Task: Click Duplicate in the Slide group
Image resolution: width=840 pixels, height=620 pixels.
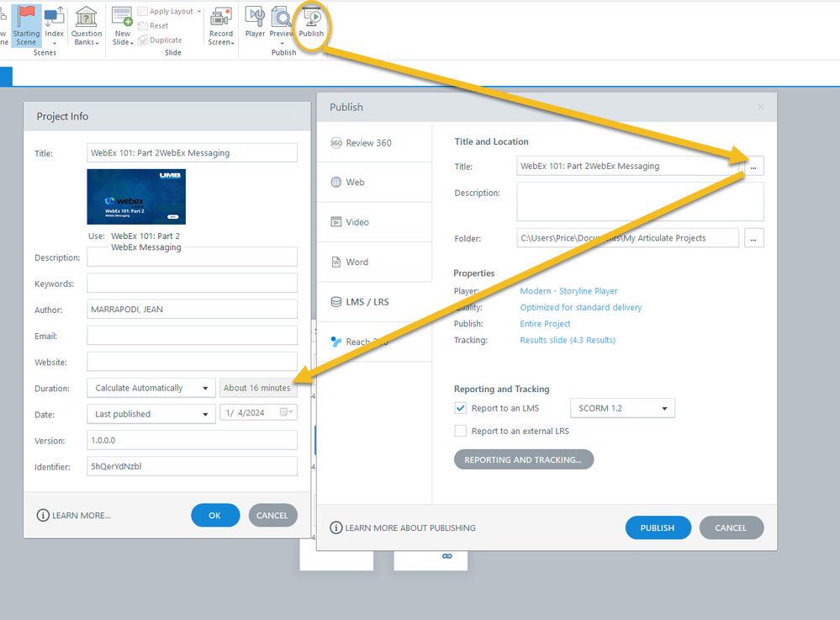Action: tap(160, 40)
